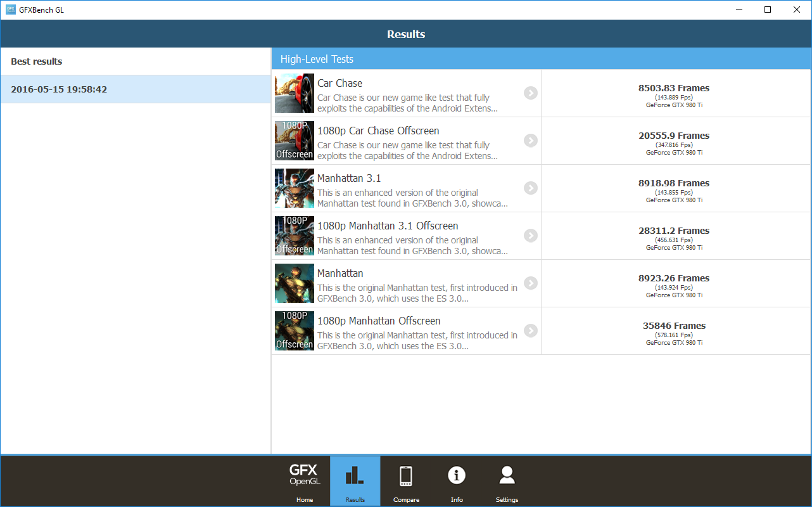Open the Info icon tab

(x=457, y=482)
